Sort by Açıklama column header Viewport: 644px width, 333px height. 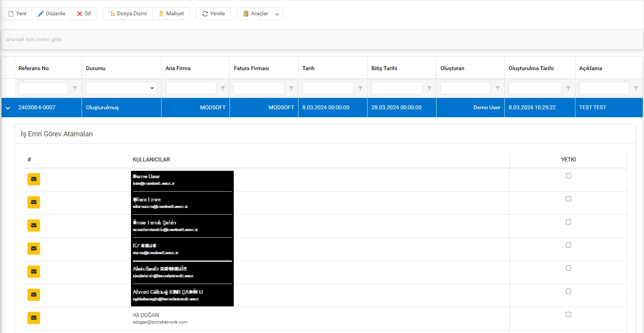(609, 68)
